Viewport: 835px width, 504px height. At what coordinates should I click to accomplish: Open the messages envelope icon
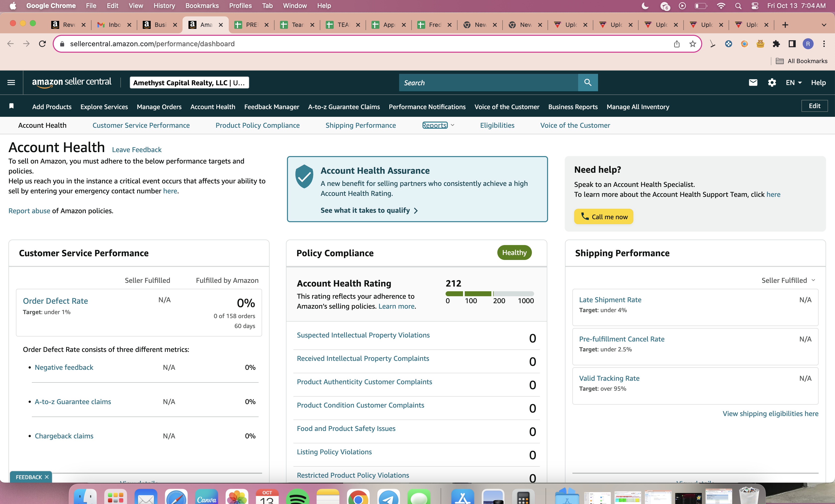click(x=753, y=82)
